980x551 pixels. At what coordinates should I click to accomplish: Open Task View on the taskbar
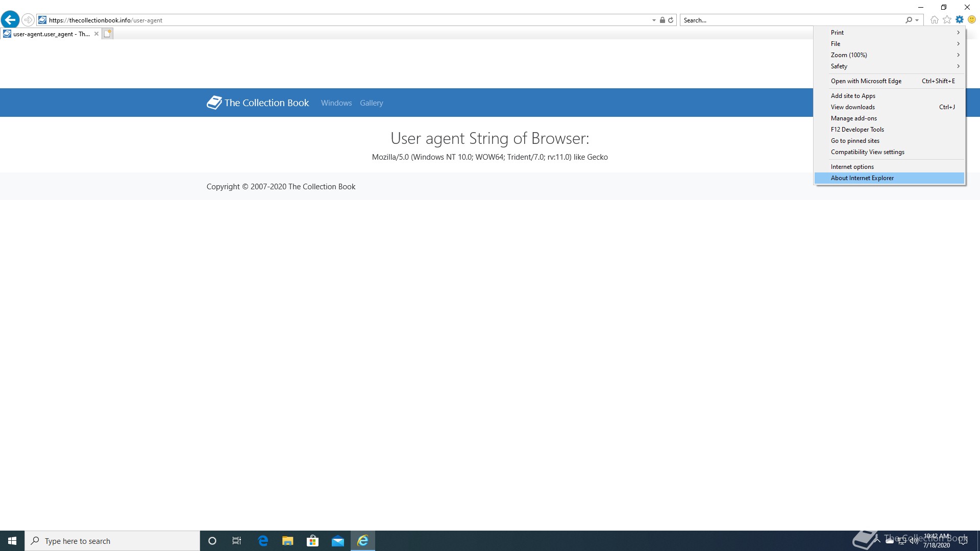coord(237,541)
